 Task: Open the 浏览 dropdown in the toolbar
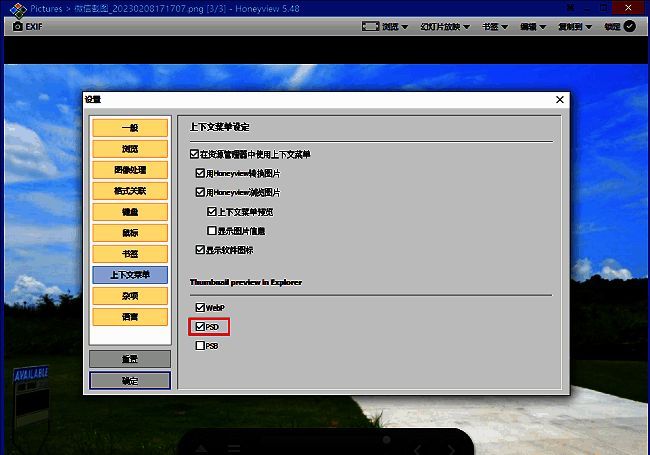click(395, 27)
